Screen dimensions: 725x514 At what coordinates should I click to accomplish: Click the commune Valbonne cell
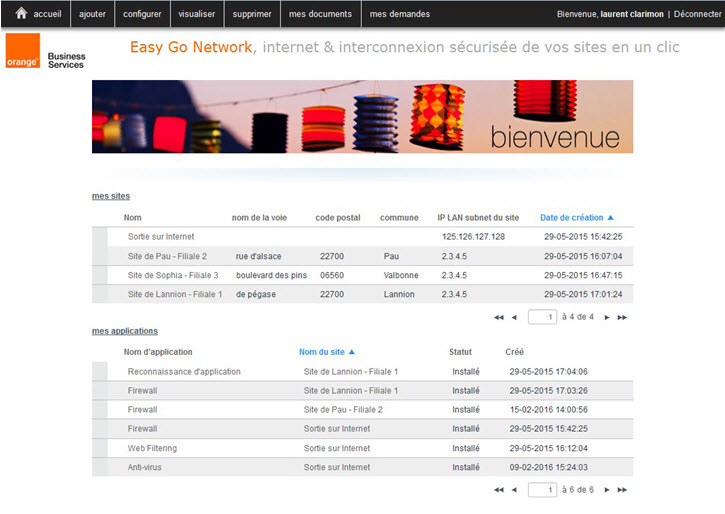[401, 275]
